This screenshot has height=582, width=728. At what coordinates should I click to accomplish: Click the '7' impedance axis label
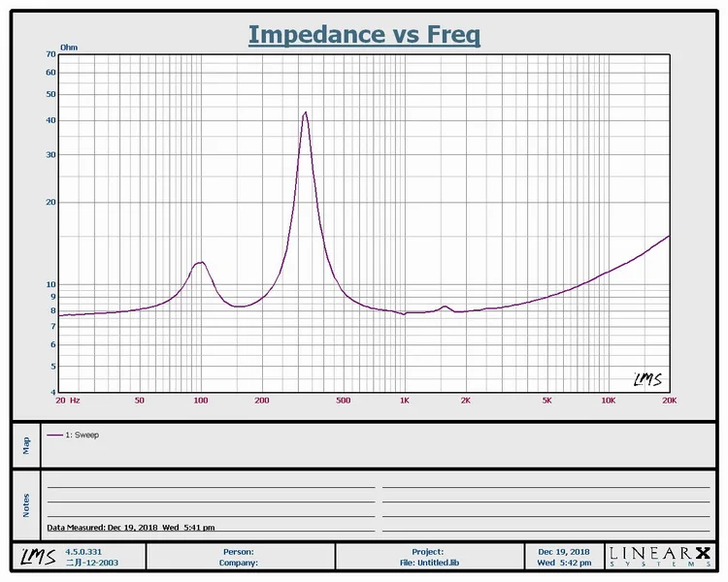pyautogui.click(x=53, y=327)
